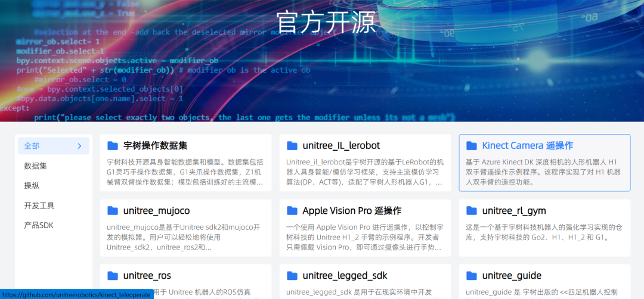Click folder icon beside unitree_guide
This screenshot has width=644, height=299.
[x=472, y=276]
